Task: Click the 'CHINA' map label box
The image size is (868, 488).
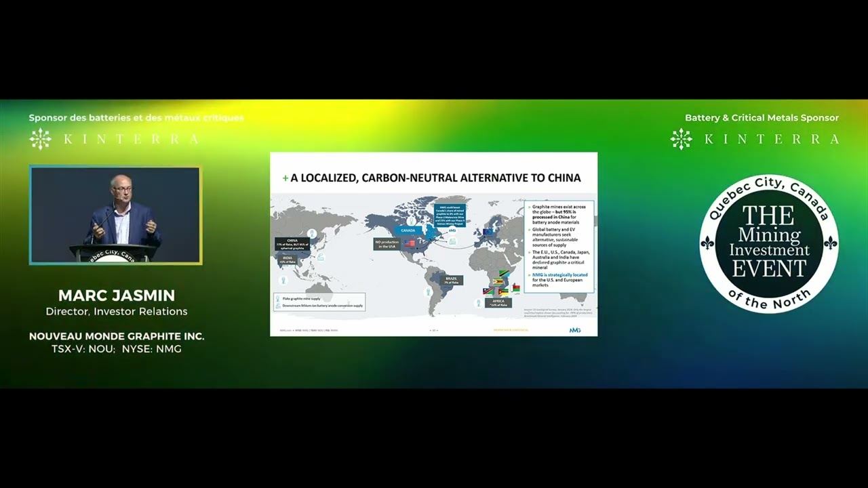Action: click(x=292, y=244)
